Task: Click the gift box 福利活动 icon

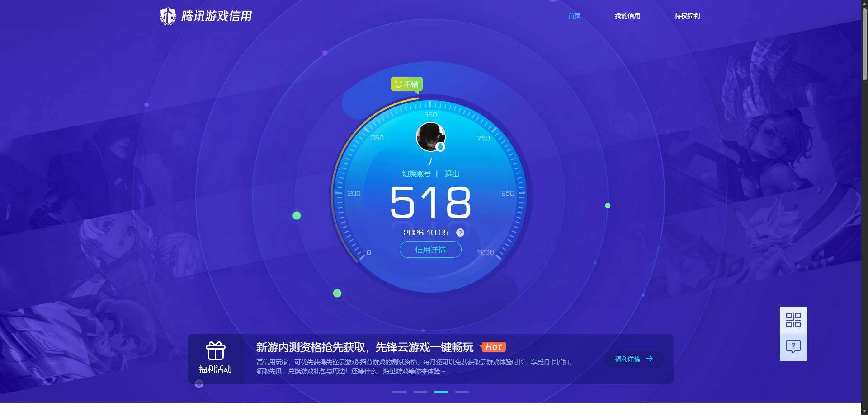Action: [216, 351]
